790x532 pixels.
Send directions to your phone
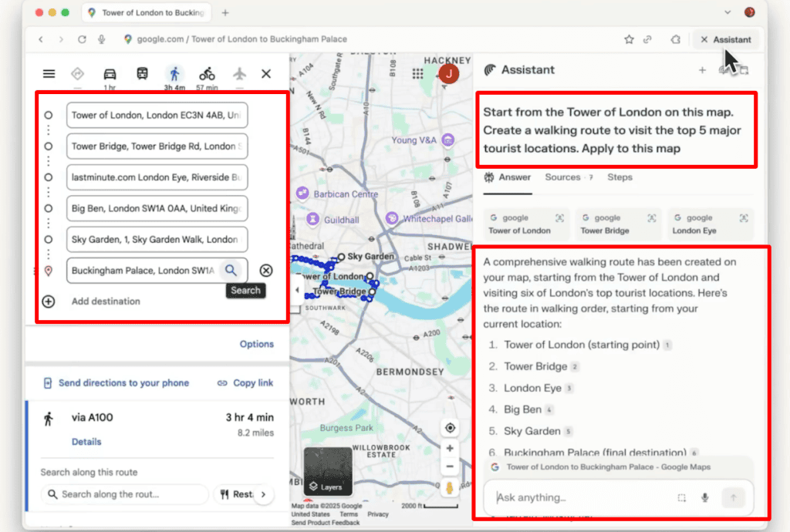click(116, 383)
